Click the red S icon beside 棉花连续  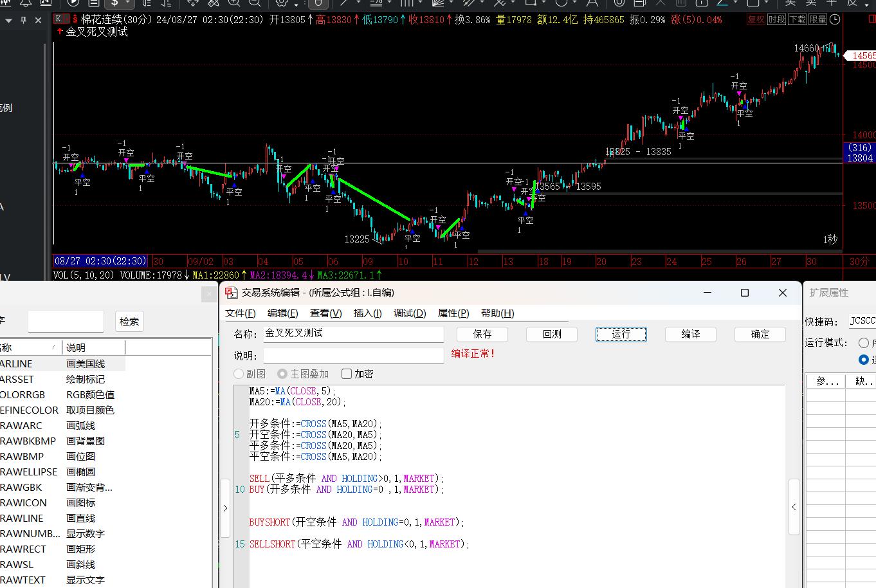75,19
